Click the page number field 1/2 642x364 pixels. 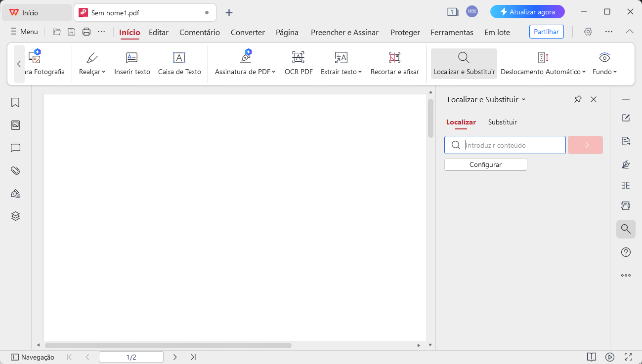[131, 357]
